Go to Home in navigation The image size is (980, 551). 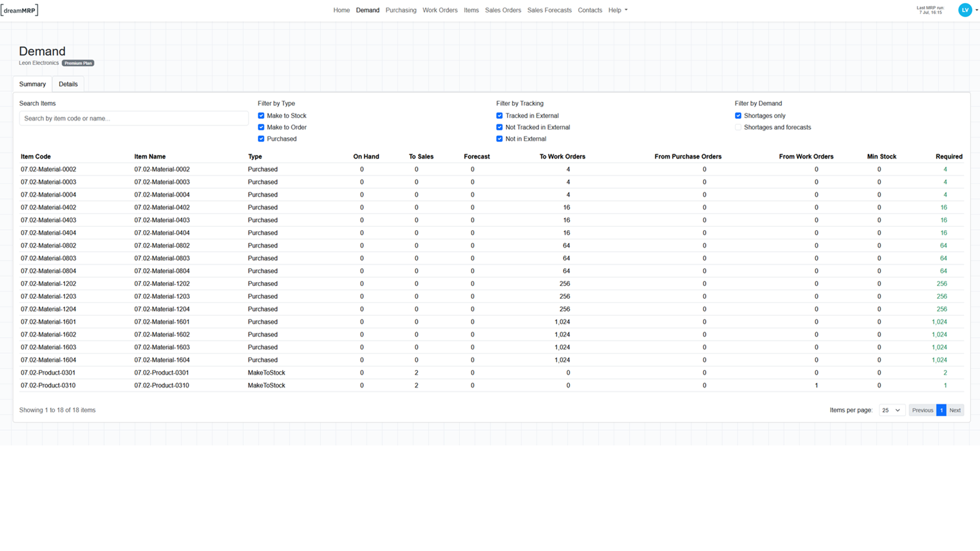click(341, 10)
